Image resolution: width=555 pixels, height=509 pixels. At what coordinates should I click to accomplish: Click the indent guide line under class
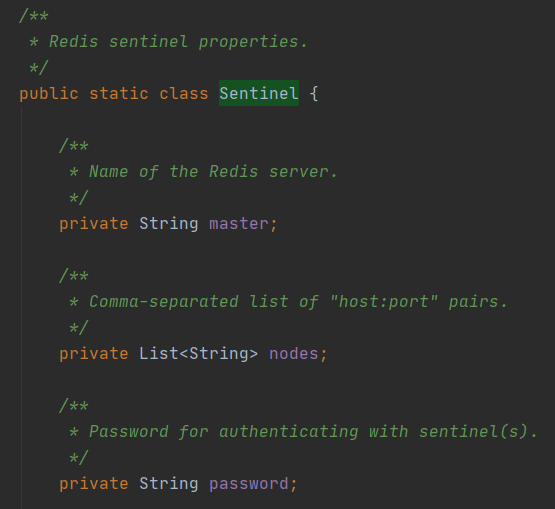click(x=22, y=307)
